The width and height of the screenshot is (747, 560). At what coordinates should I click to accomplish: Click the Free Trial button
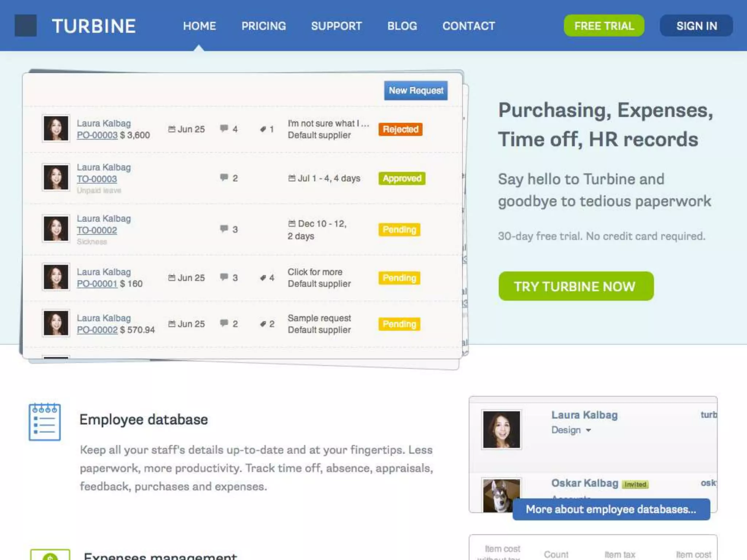tap(604, 26)
